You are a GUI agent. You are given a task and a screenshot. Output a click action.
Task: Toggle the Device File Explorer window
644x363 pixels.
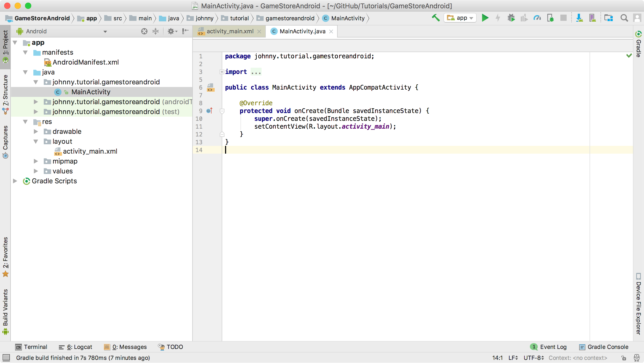pyautogui.click(x=639, y=304)
